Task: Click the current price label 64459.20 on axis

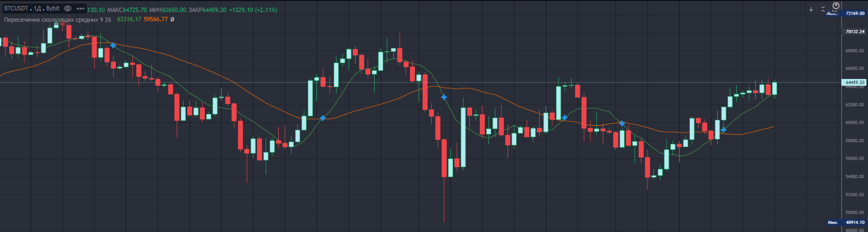Action: coord(854,82)
